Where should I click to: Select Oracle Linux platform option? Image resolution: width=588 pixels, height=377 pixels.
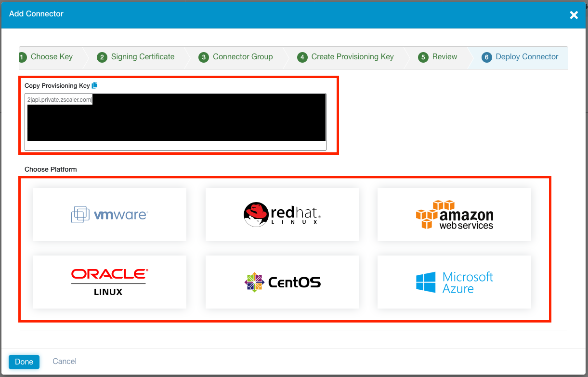[x=109, y=282]
